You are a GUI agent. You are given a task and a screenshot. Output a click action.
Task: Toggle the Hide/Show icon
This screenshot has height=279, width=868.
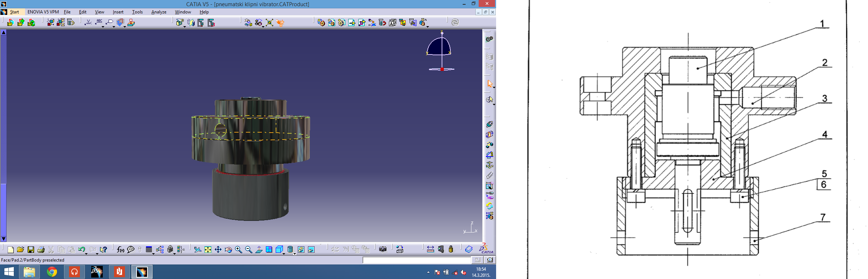point(301,250)
